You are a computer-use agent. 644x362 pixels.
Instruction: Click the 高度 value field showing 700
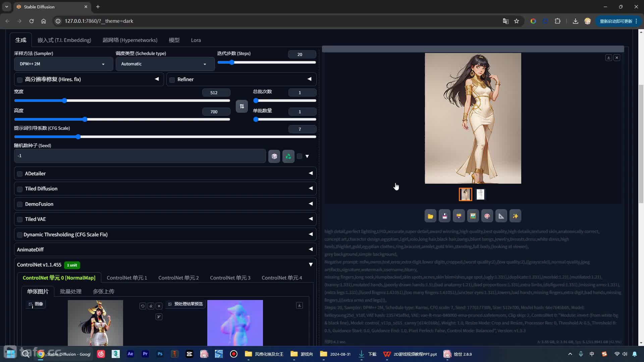click(x=216, y=112)
